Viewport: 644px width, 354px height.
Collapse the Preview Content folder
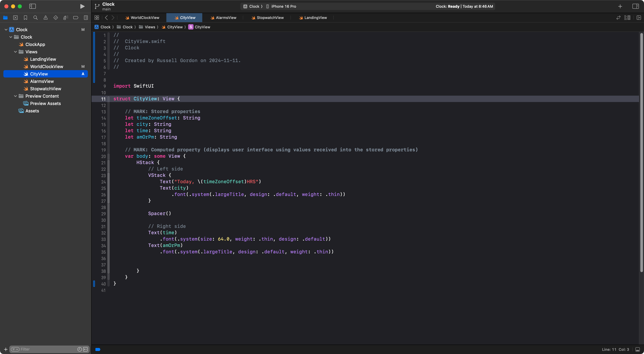coord(15,96)
